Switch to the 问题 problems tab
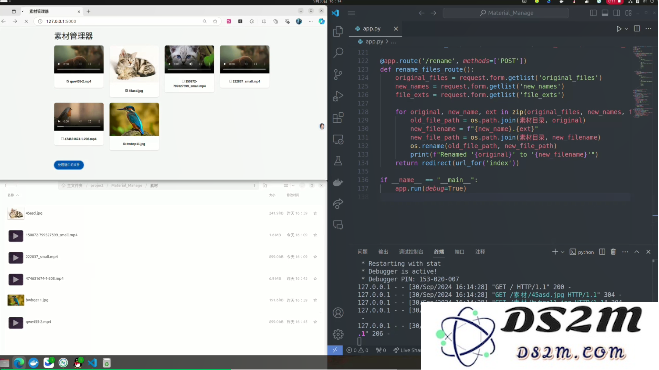The height and width of the screenshot is (370, 659). click(x=362, y=252)
